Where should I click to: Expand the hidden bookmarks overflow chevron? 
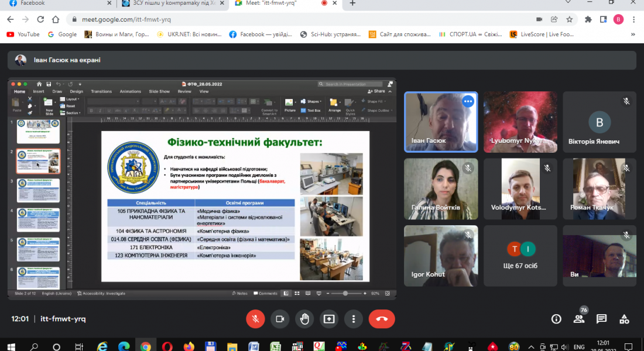tap(633, 35)
